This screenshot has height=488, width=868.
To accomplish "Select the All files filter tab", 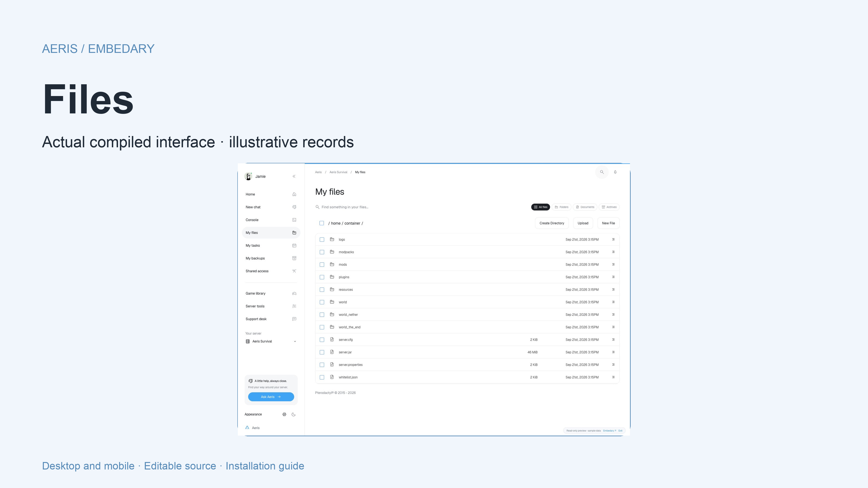I will point(540,207).
